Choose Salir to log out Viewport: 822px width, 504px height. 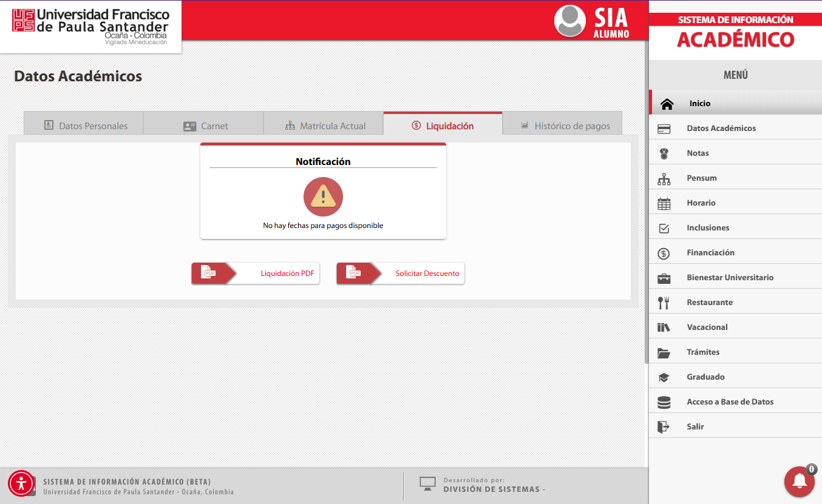pyautogui.click(x=735, y=426)
